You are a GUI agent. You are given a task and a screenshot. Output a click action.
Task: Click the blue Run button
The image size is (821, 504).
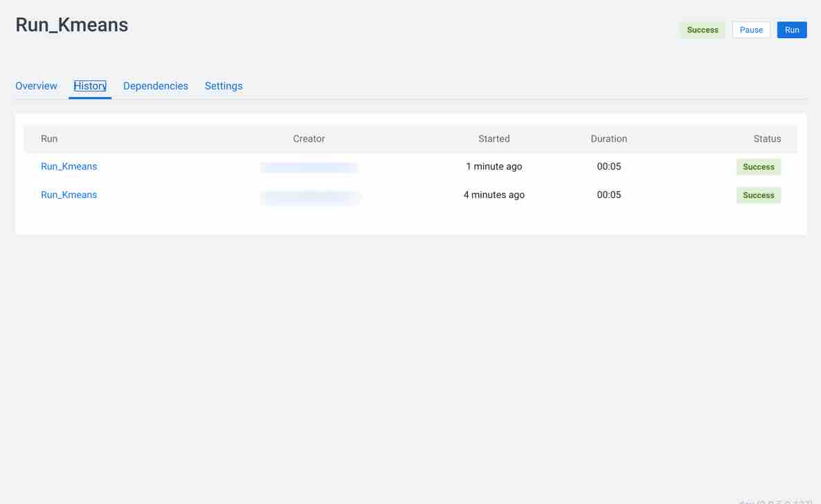pyautogui.click(x=792, y=30)
